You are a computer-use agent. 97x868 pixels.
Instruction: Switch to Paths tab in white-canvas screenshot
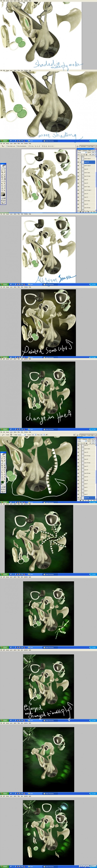pos(90,151)
